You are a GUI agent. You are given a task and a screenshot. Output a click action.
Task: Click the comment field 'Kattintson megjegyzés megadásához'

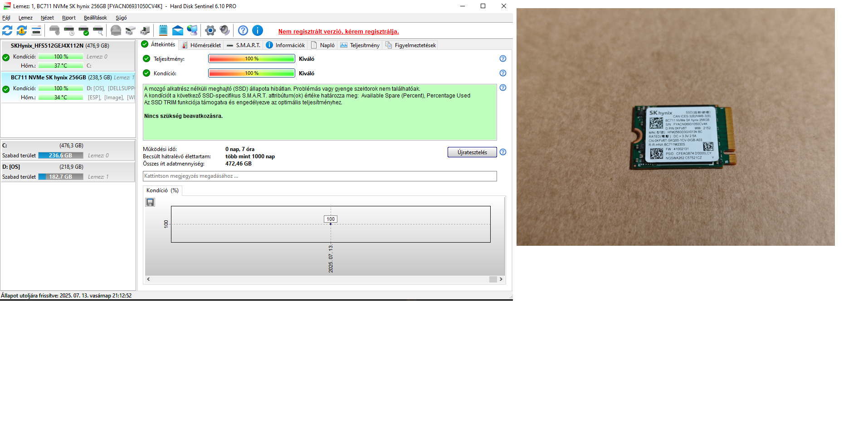[320, 176]
